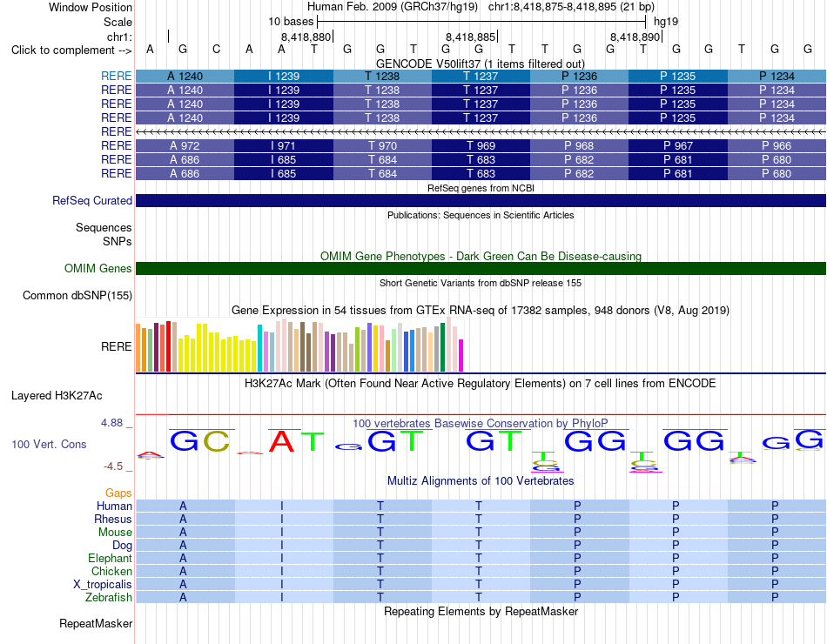Click the '10 bases' scale bar
Viewport: 827px width, 644px height.
[481, 22]
